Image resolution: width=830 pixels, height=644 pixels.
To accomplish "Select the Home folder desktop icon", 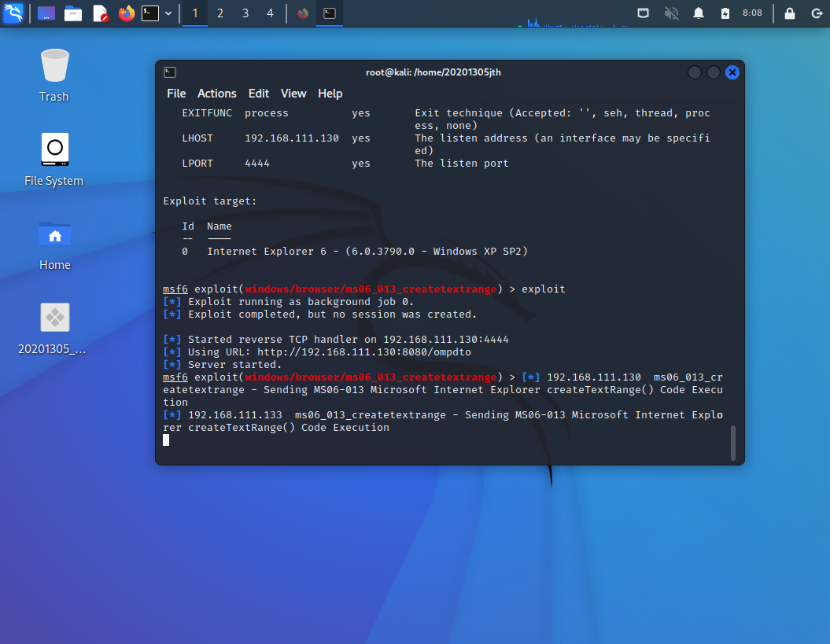I will click(x=54, y=245).
